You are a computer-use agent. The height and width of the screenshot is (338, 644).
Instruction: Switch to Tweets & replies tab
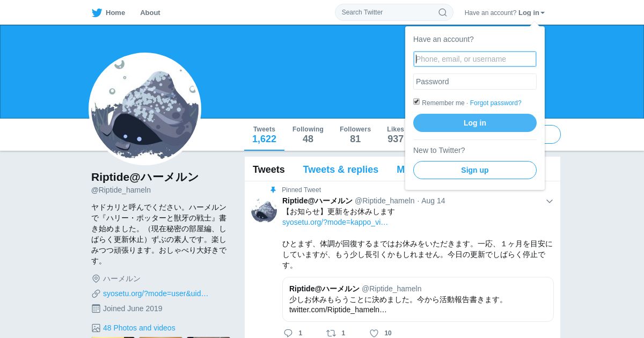pyautogui.click(x=340, y=170)
